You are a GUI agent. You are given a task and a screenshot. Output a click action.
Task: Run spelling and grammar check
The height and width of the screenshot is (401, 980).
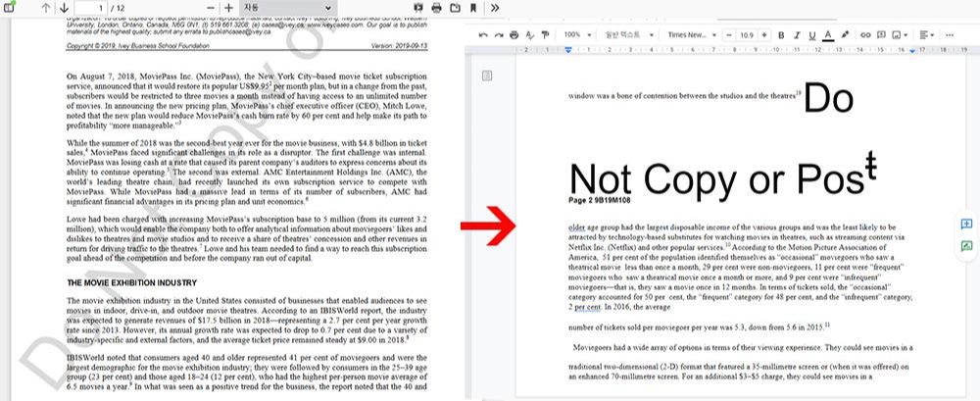click(530, 35)
